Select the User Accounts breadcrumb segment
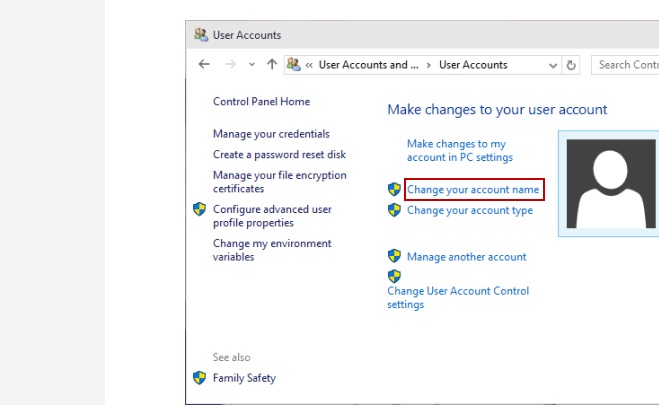 473,65
